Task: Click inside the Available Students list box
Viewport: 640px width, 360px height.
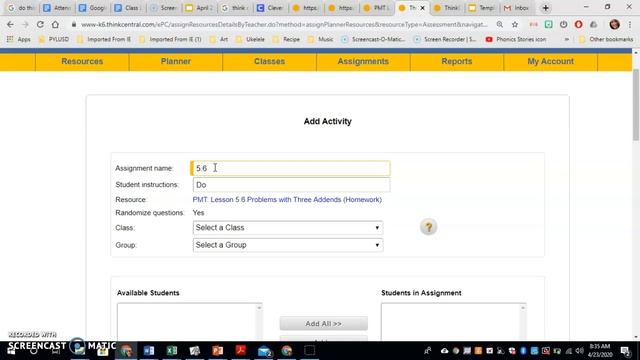Action: 190,321
